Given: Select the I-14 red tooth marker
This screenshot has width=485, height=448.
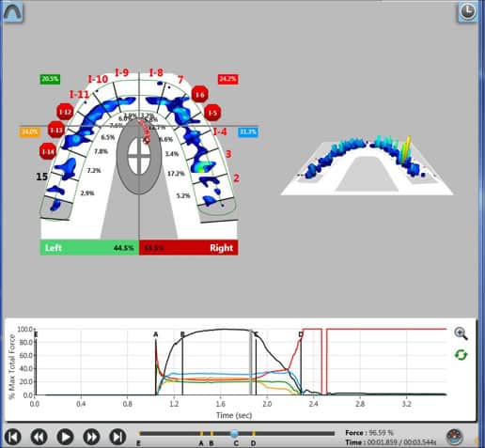Looking at the screenshot, I should [48, 152].
